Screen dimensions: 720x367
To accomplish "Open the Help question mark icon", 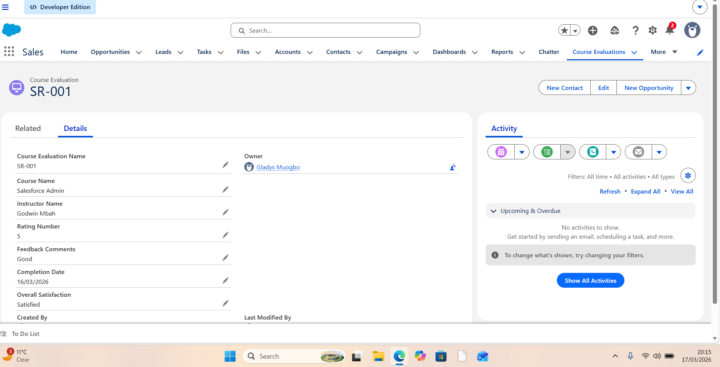I will coord(635,30).
